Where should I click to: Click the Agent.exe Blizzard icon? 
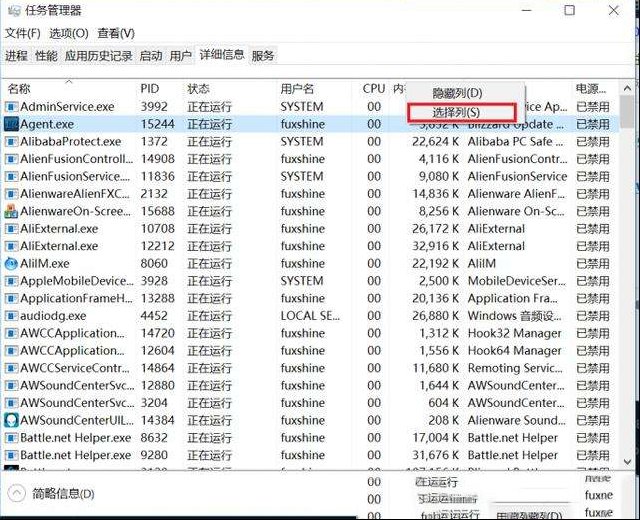11,124
